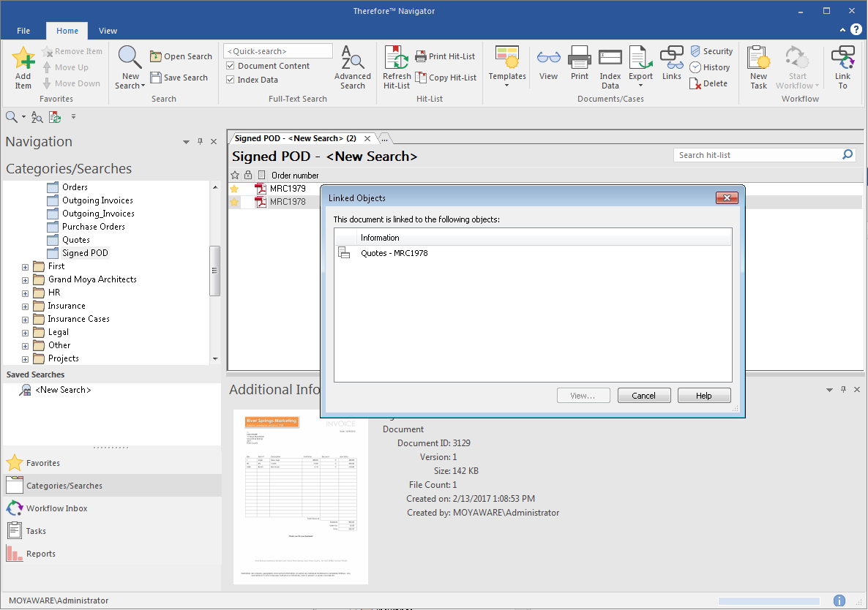Click Help in the Linked Objects dialog
The height and width of the screenshot is (610, 868).
click(703, 395)
